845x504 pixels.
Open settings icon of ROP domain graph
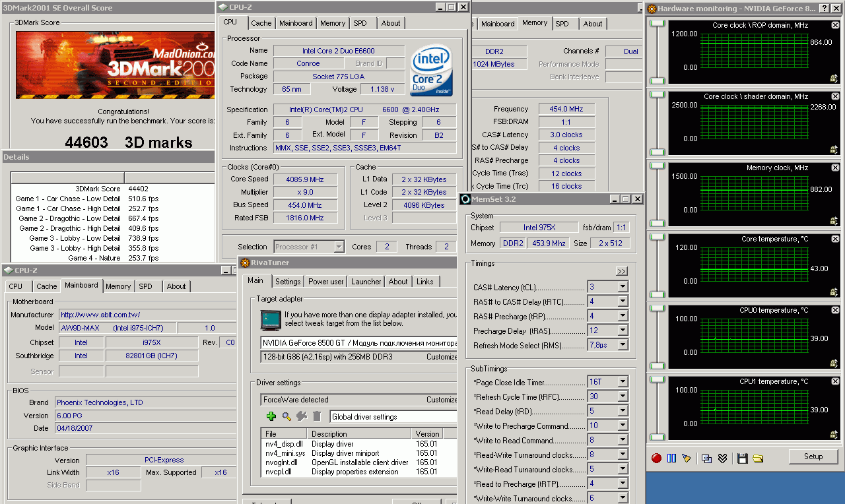834,79
